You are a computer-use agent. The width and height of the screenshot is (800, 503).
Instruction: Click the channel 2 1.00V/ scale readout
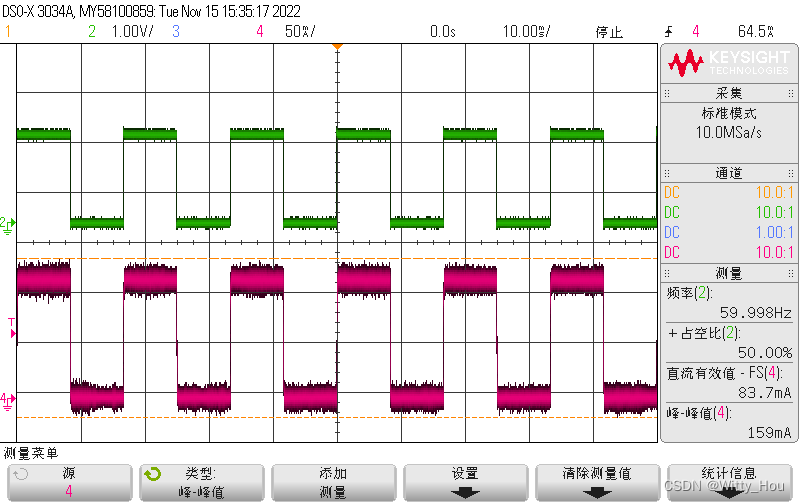tap(133, 31)
